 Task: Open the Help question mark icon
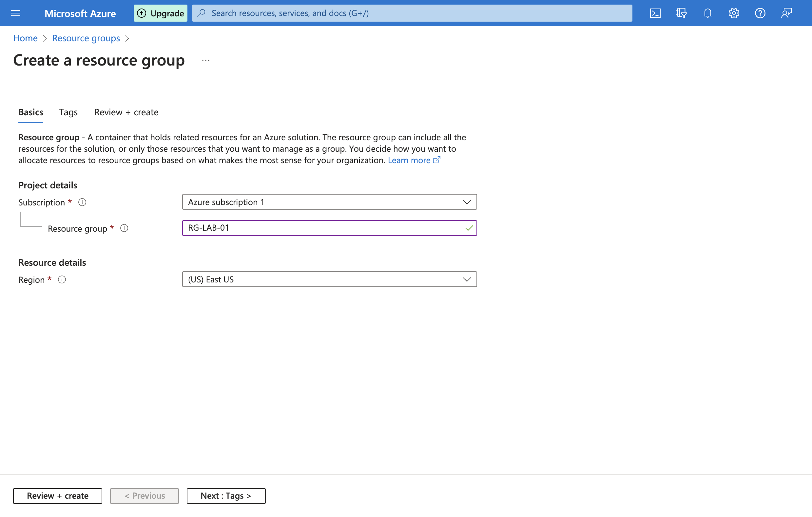pyautogui.click(x=760, y=13)
